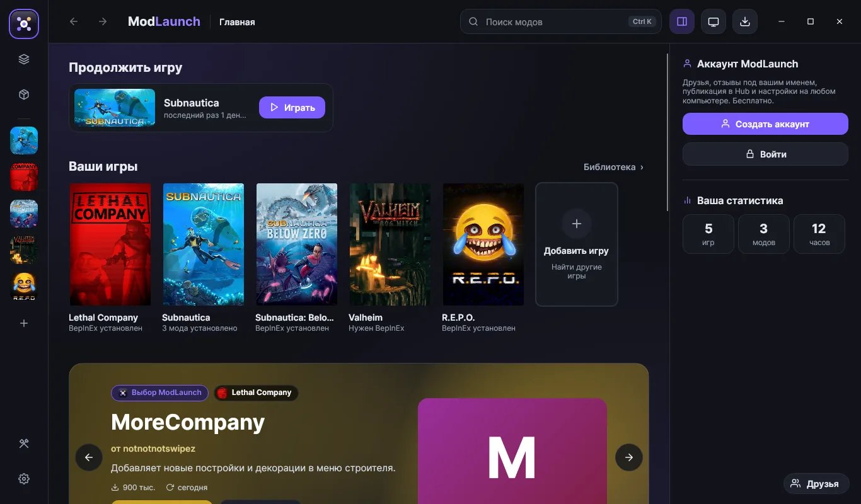Click the 'Войти' button
861x504 pixels.
(x=765, y=154)
